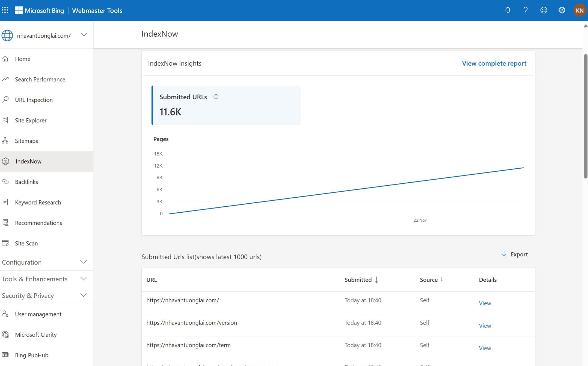The image size is (588, 366).
Task: Go to Home in sidebar
Action: click(47, 59)
